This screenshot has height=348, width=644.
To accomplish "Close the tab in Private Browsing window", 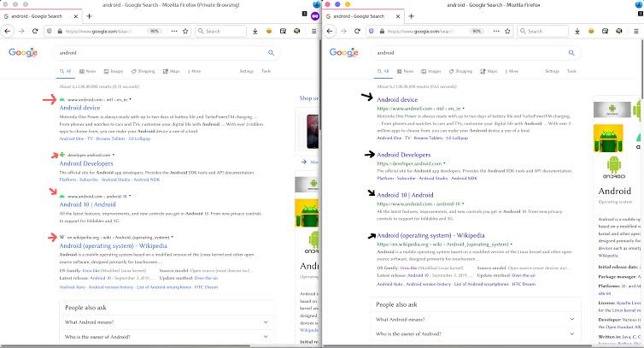I will 75,16.
